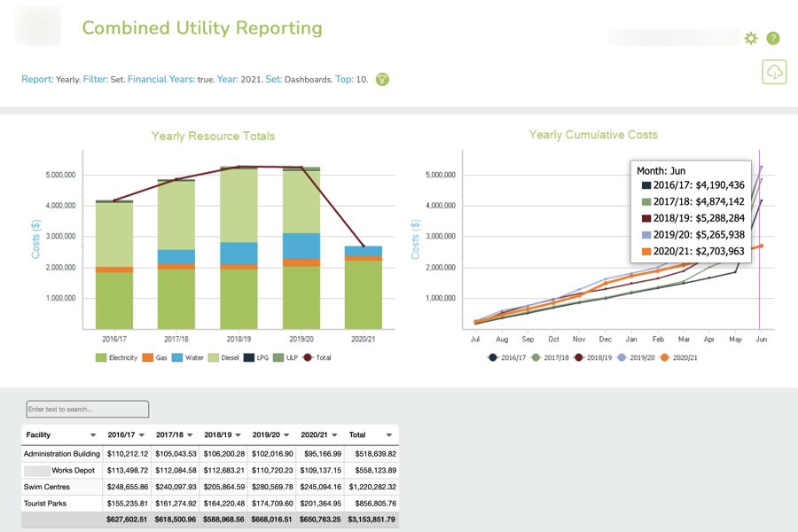This screenshot has width=798, height=532.
Task: Toggle Water series in bar chart legend
Action: coord(187,358)
